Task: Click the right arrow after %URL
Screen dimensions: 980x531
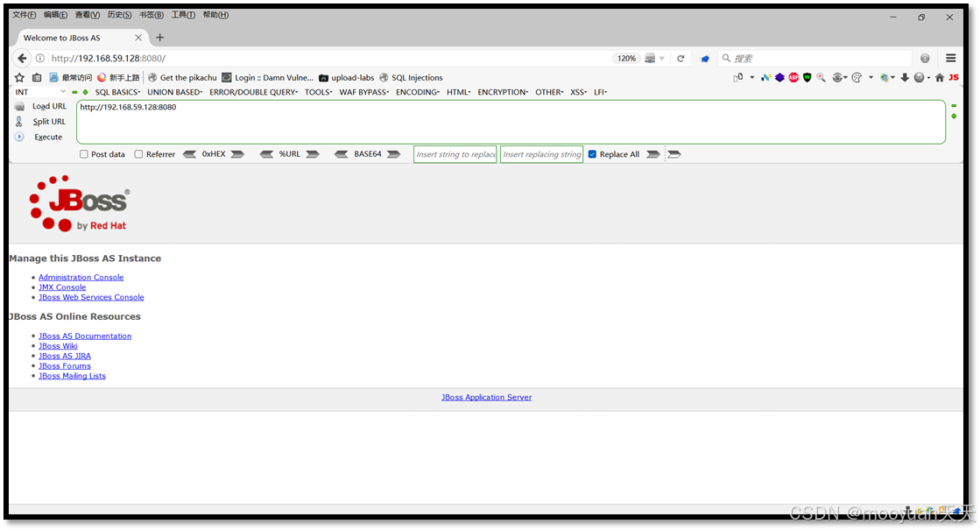Action: coord(313,154)
